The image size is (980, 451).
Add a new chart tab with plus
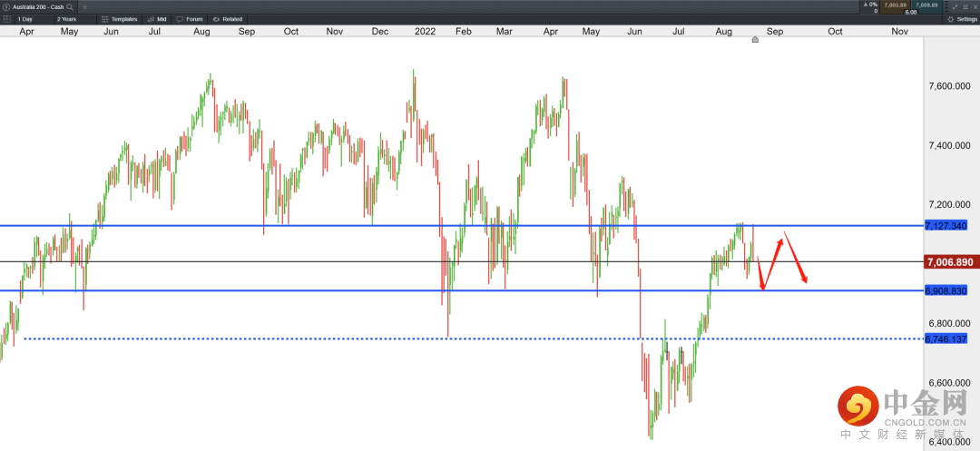click(85, 7)
